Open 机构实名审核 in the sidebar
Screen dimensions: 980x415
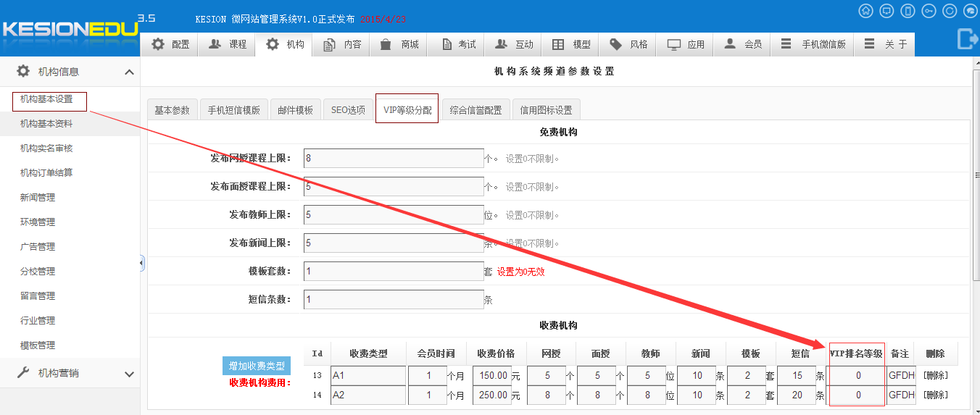point(46,148)
